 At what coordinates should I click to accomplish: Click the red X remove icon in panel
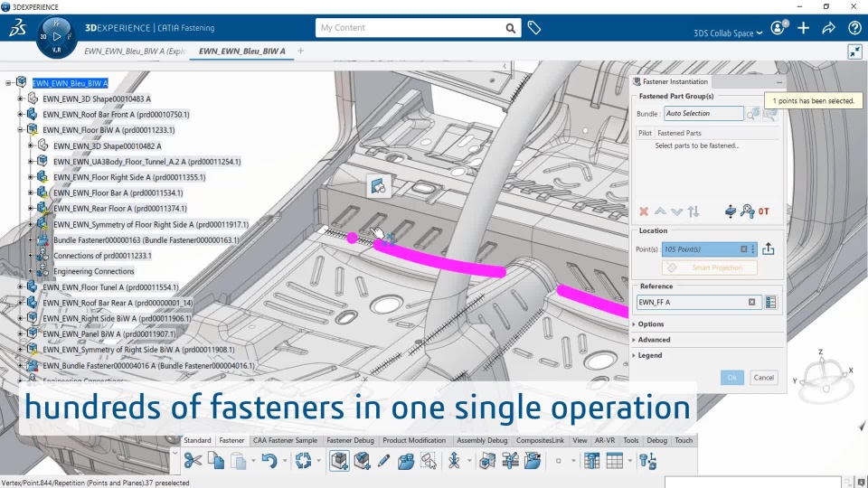644,211
